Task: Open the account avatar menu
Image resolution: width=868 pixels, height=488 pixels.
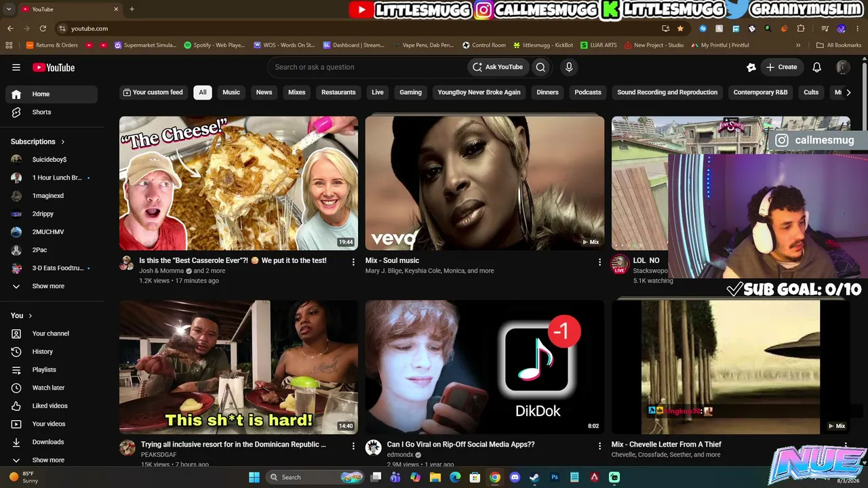Action: (x=843, y=67)
